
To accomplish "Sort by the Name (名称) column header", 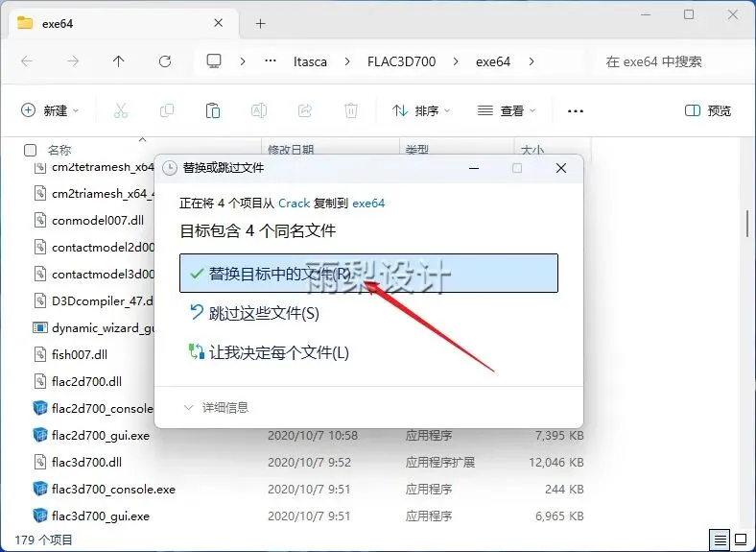I will pos(59,150).
